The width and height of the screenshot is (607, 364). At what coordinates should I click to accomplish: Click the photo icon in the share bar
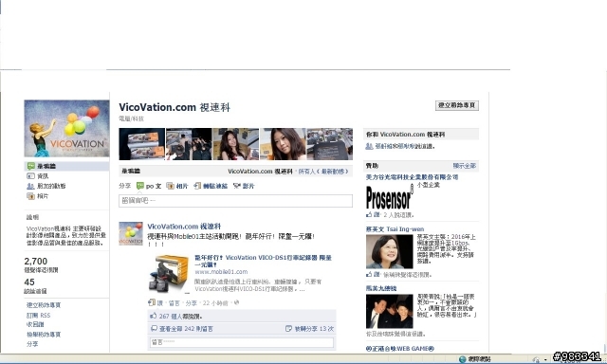click(170, 186)
